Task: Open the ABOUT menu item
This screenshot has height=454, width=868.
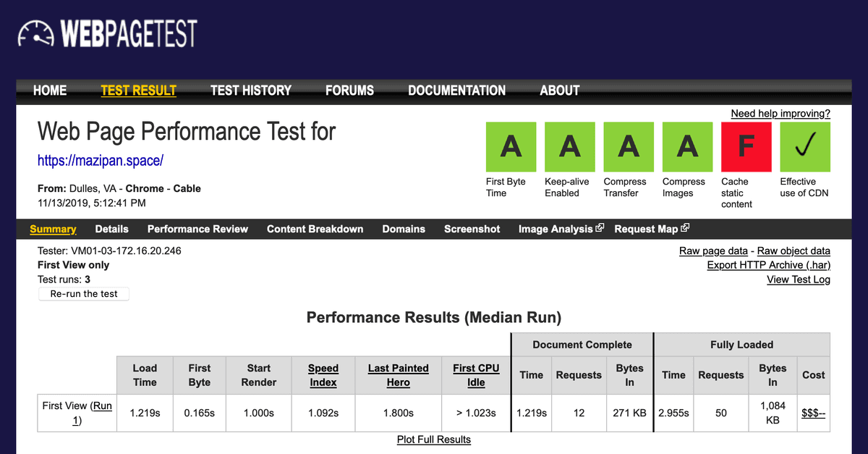Action: pos(559,91)
